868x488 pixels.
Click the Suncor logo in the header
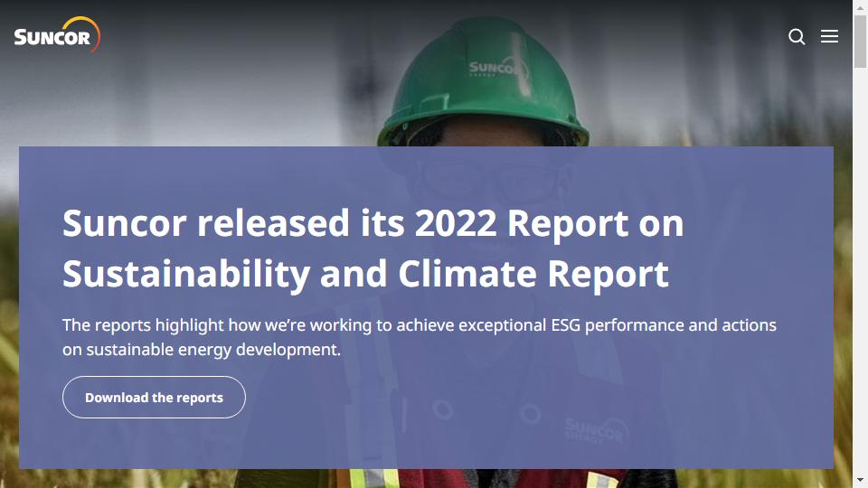point(57,35)
